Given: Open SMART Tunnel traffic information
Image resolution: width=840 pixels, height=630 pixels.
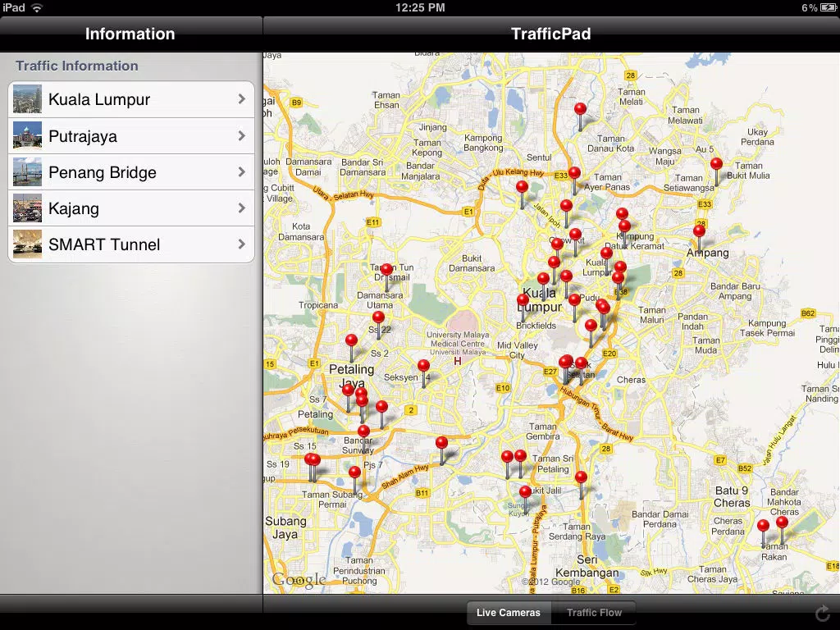Looking at the screenshot, I should [131, 244].
